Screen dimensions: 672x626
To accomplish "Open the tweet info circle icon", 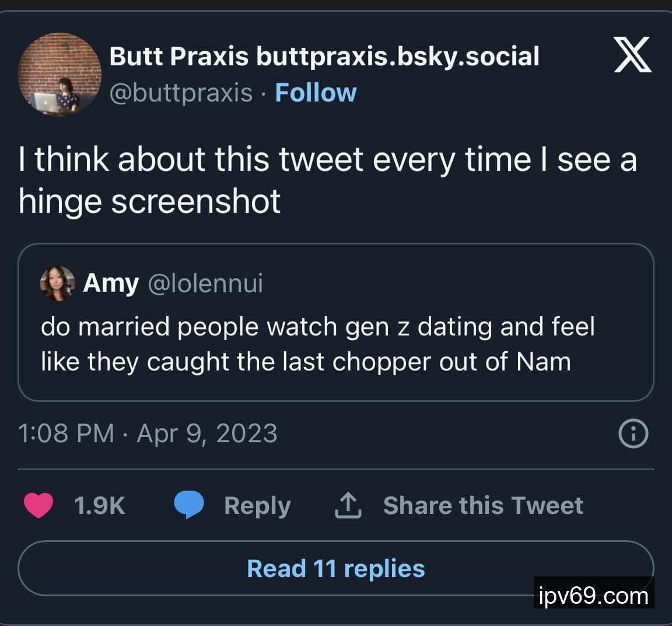I will (x=633, y=434).
